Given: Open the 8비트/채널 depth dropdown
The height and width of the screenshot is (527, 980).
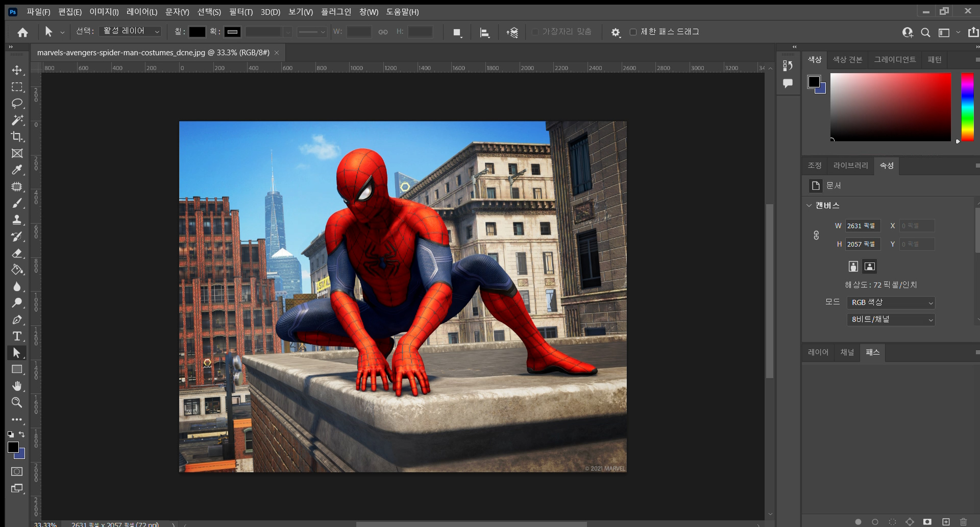Looking at the screenshot, I should (x=891, y=319).
